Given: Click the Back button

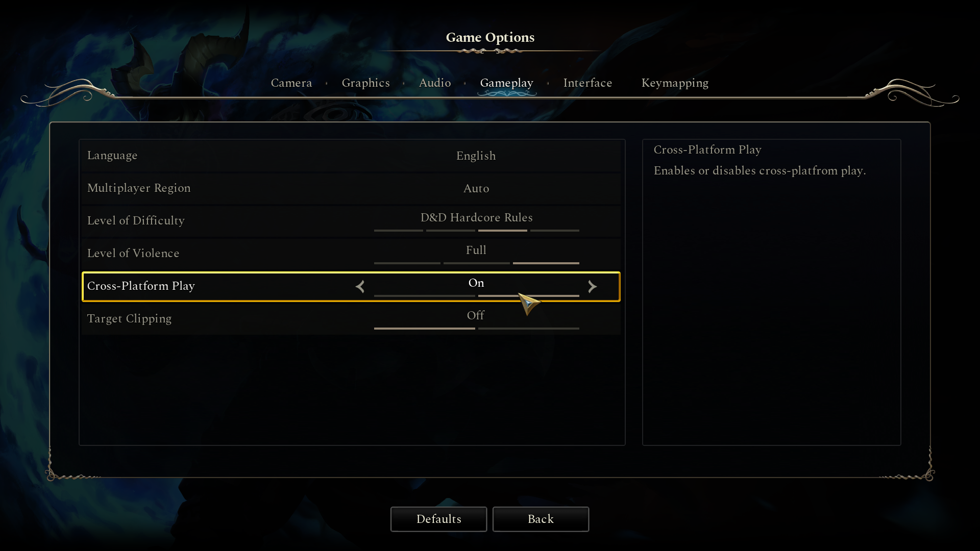Looking at the screenshot, I should (541, 519).
